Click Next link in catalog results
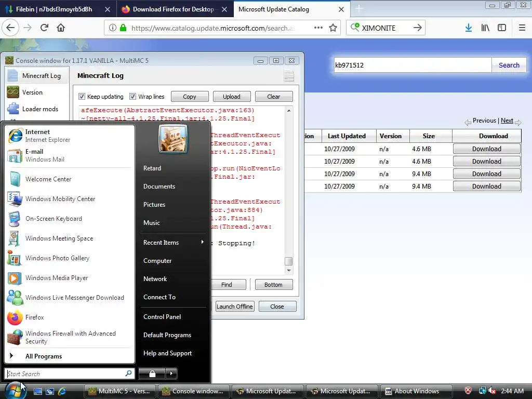This screenshot has height=399, width=532. [507, 121]
